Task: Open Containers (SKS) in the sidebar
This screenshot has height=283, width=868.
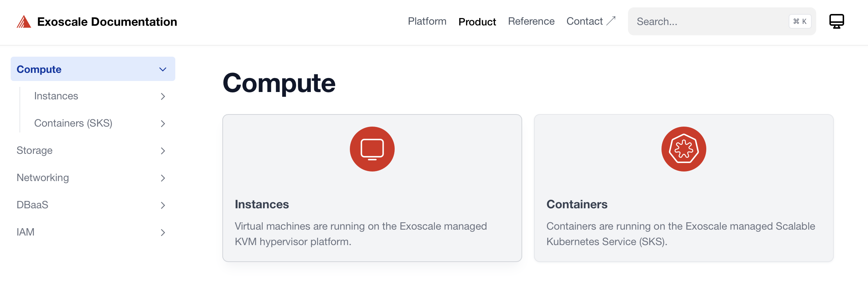Action: (x=73, y=123)
